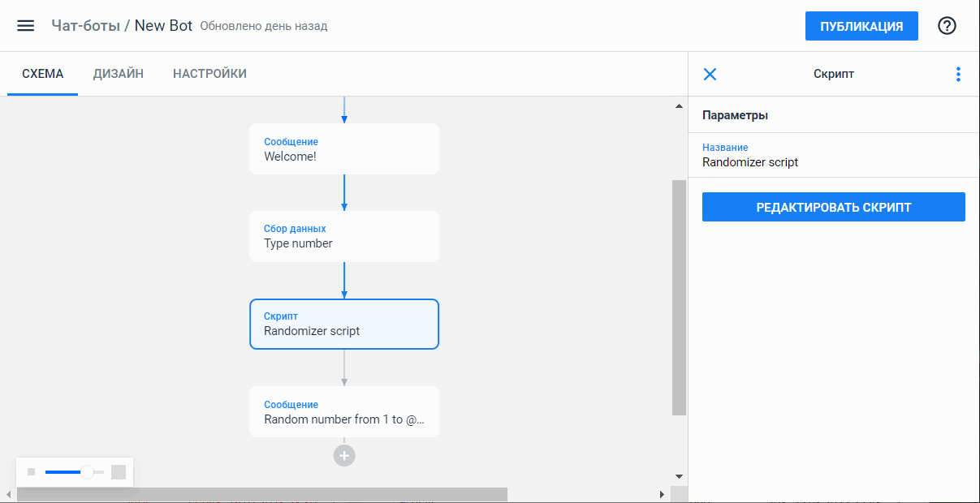
Task: Open the НАСТРОЙКИ tab
Action: (x=210, y=74)
